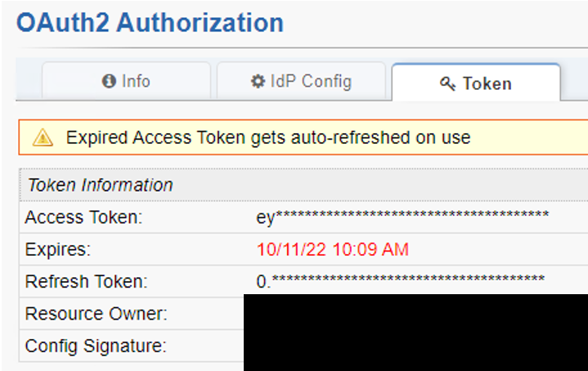
Task: Click the Refresh Token field label
Action: pyautogui.click(x=87, y=282)
